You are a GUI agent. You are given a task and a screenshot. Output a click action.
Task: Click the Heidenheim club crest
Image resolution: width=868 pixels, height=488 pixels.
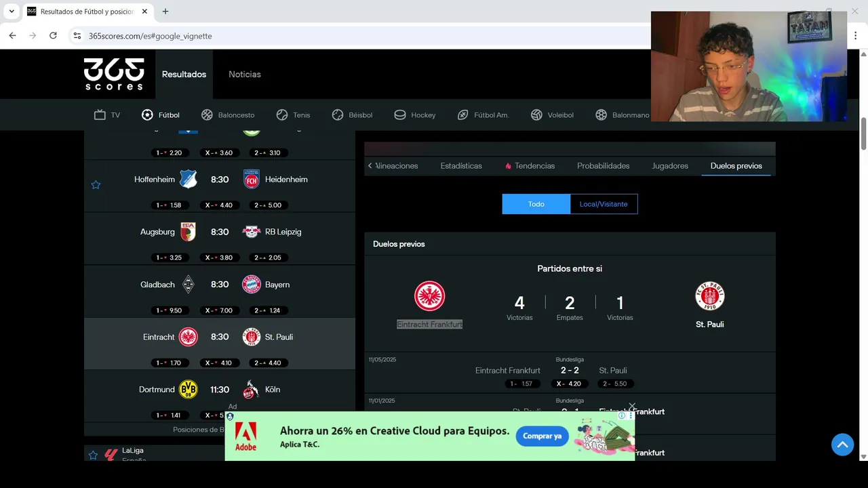252,179
